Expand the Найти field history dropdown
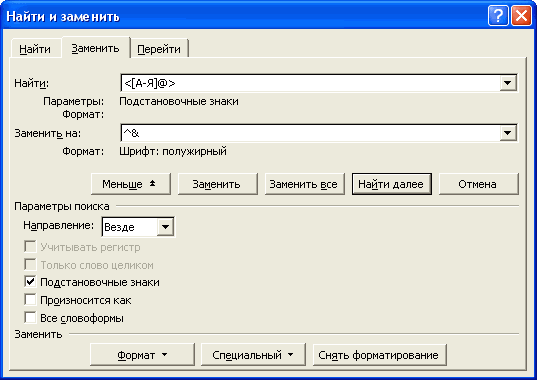The image size is (537, 380). [x=508, y=83]
